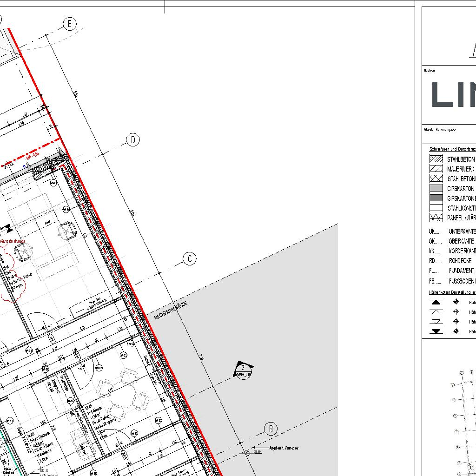
Task: Select the ROHDECKE abbreviation entry
Action: tap(460, 261)
